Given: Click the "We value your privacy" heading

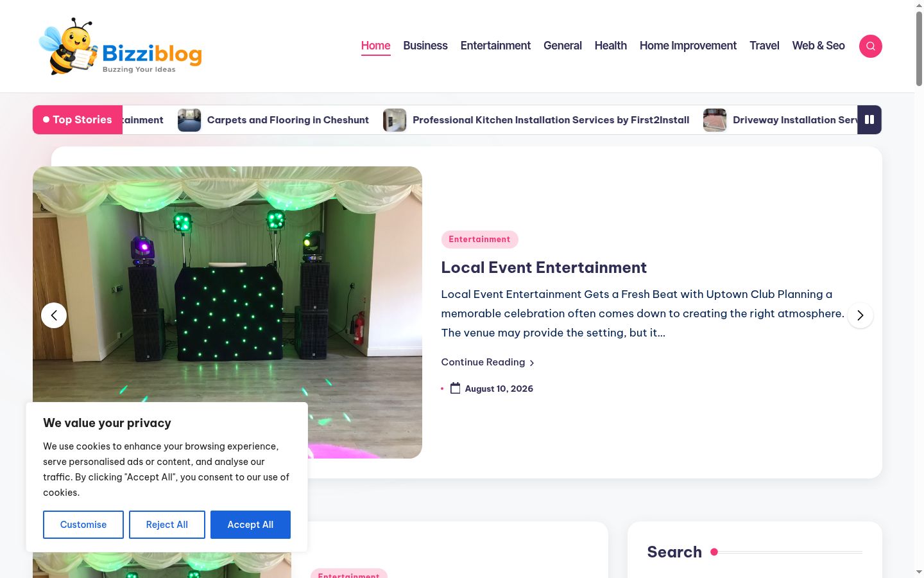Looking at the screenshot, I should tap(107, 423).
